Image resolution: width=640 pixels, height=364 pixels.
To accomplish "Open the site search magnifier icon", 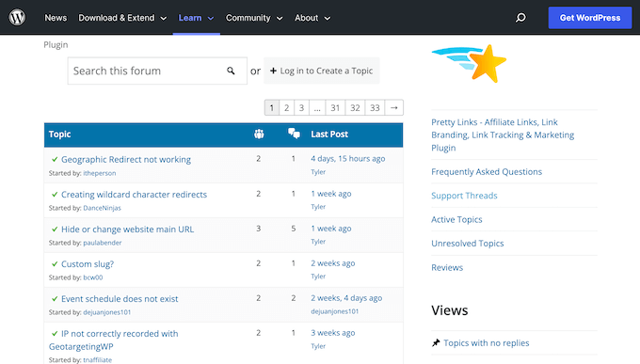I will click(520, 18).
